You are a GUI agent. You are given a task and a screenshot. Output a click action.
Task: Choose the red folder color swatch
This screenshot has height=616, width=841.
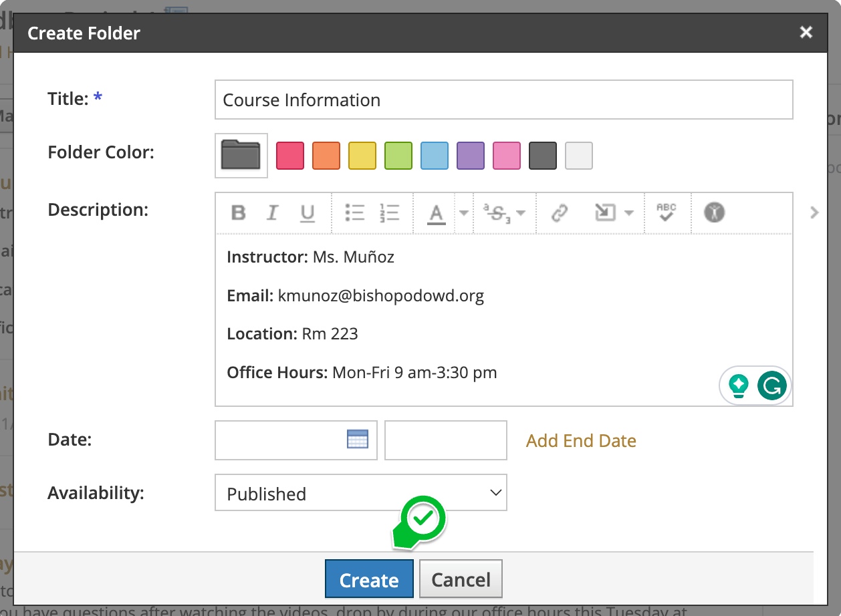click(x=290, y=156)
